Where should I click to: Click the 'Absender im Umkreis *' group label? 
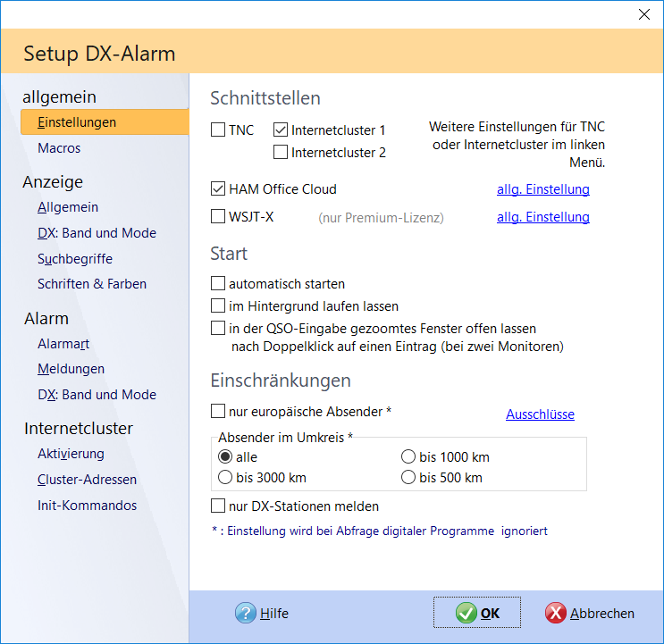point(285,437)
